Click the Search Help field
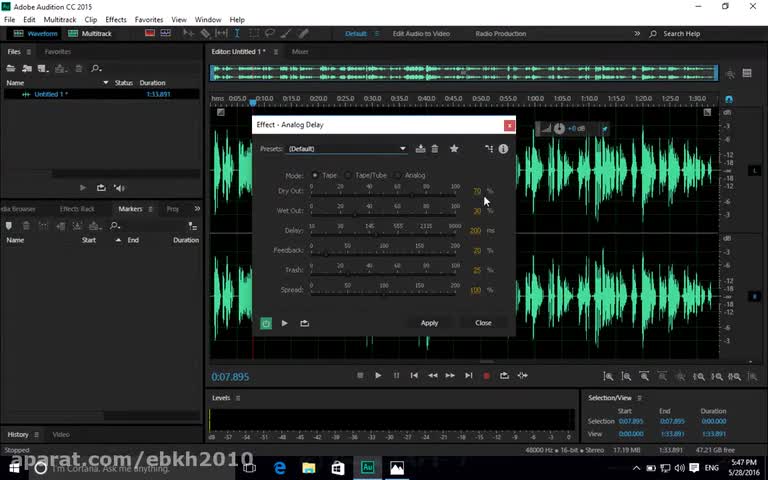The height and width of the screenshot is (480, 768). [x=681, y=33]
